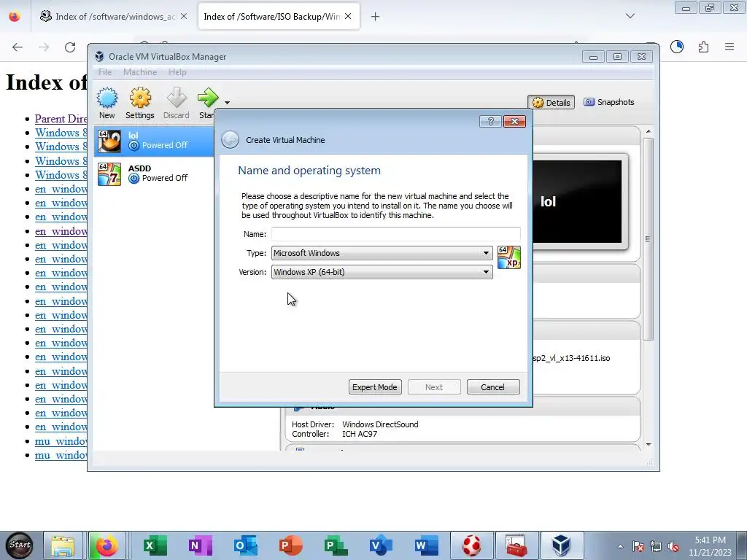Click the Firefox taskbar icon

click(x=107, y=545)
